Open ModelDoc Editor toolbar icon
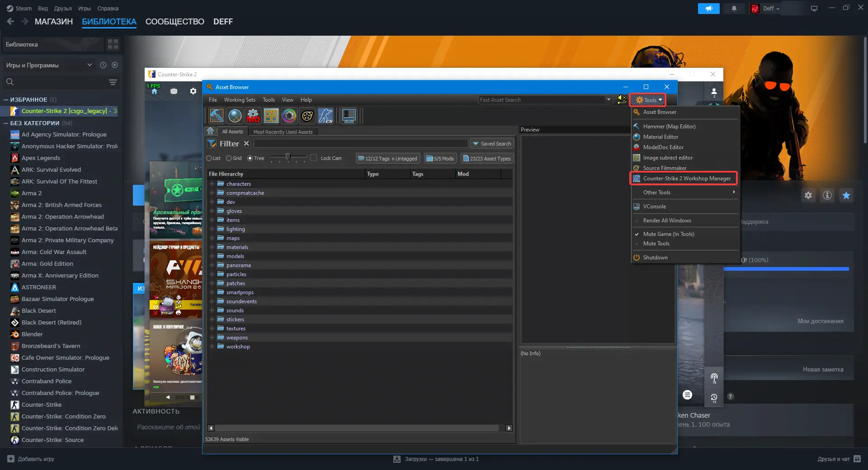 pyautogui.click(x=253, y=116)
